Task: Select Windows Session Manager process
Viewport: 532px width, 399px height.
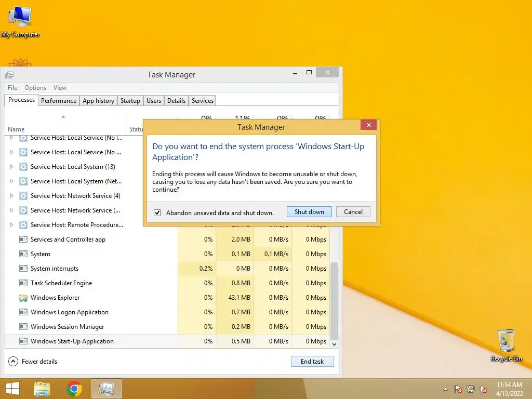Action: click(x=167, y=327)
